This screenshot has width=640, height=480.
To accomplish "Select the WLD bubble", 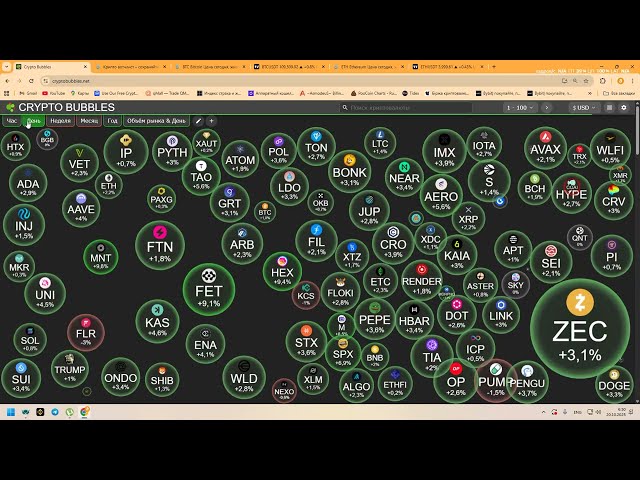I will coord(244,378).
